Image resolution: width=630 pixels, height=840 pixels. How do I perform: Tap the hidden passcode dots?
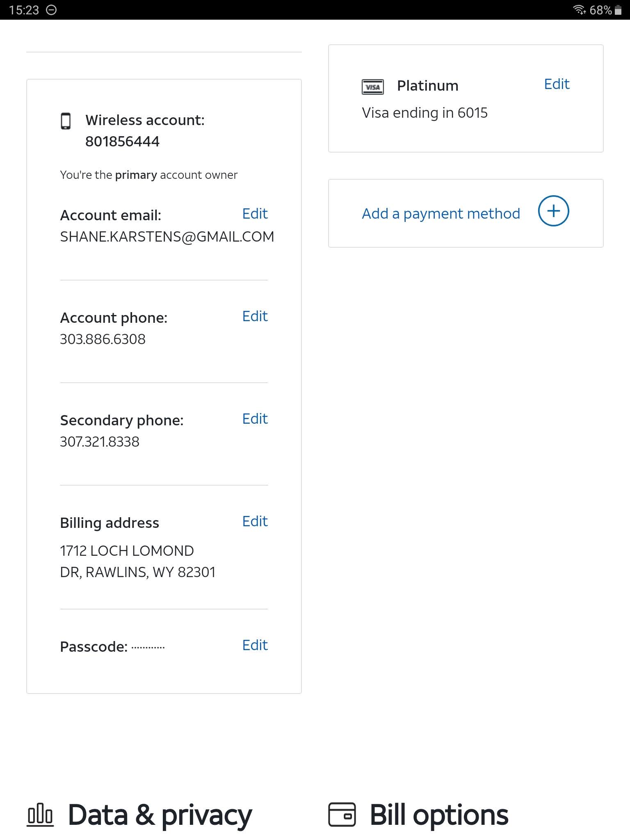pos(148,648)
